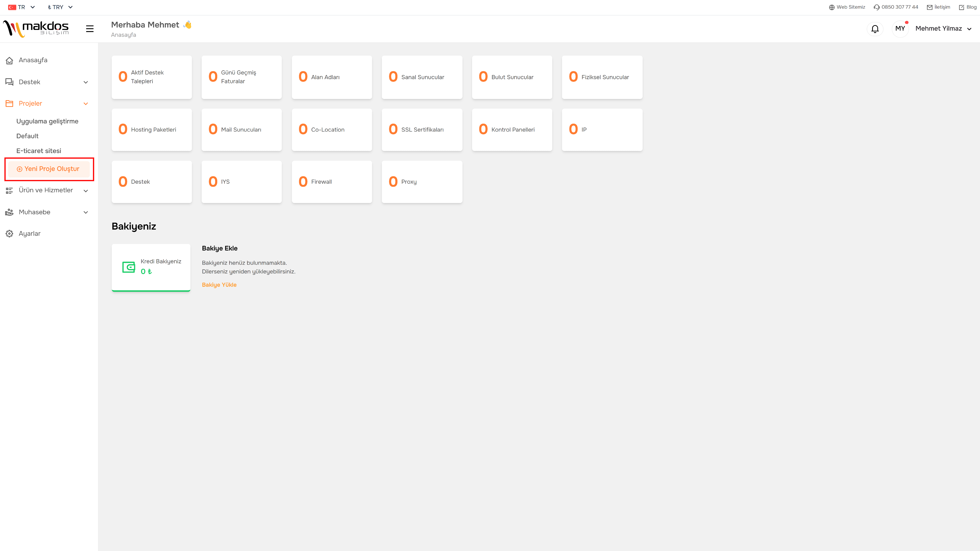
Task: Open the Firewall card
Action: pos(332,182)
